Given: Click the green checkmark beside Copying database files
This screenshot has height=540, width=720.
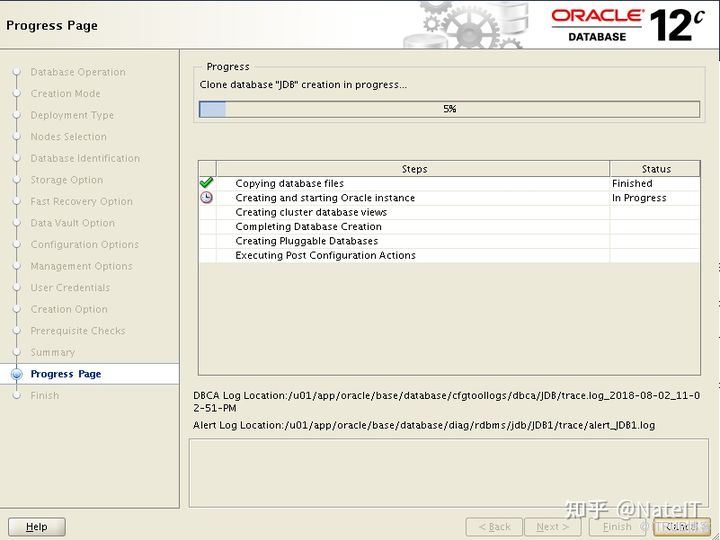Looking at the screenshot, I should 207,183.
